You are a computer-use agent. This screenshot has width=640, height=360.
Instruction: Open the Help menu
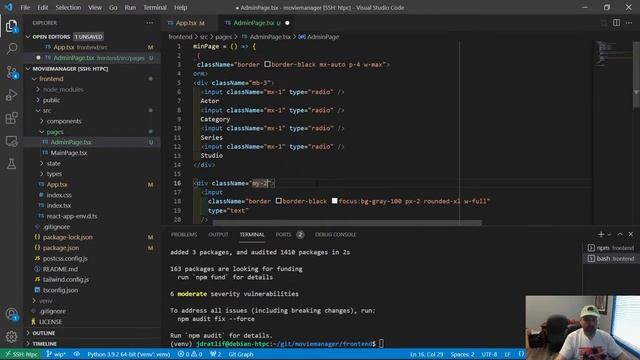tap(180, 7)
